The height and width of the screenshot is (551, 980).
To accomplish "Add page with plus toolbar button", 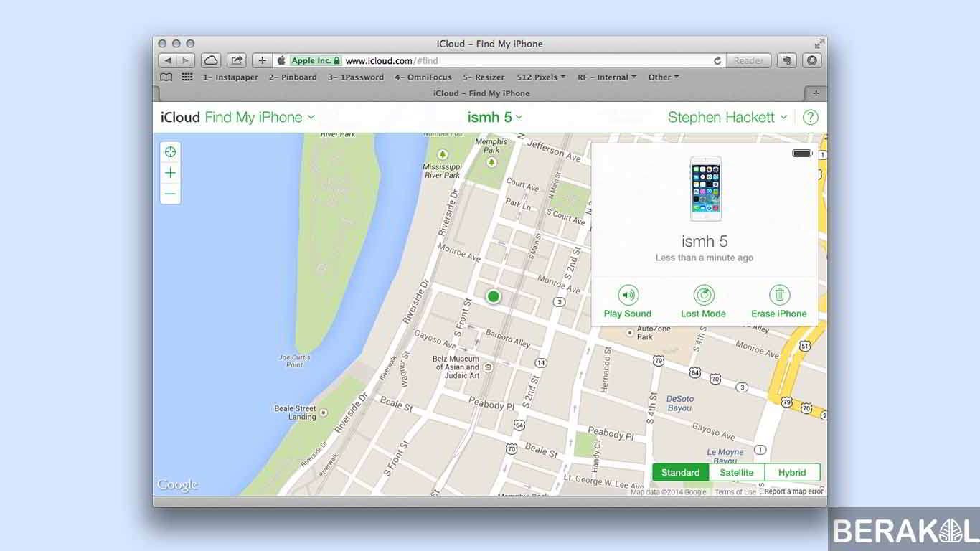I will [x=263, y=61].
